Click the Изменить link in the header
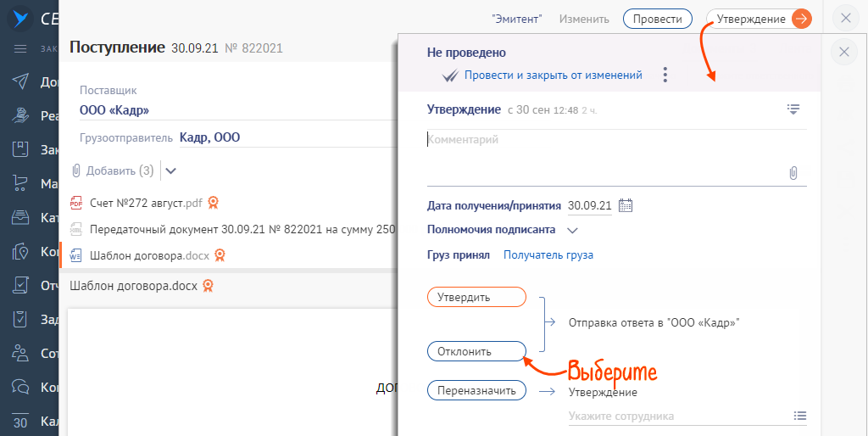 (x=584, y=19)
